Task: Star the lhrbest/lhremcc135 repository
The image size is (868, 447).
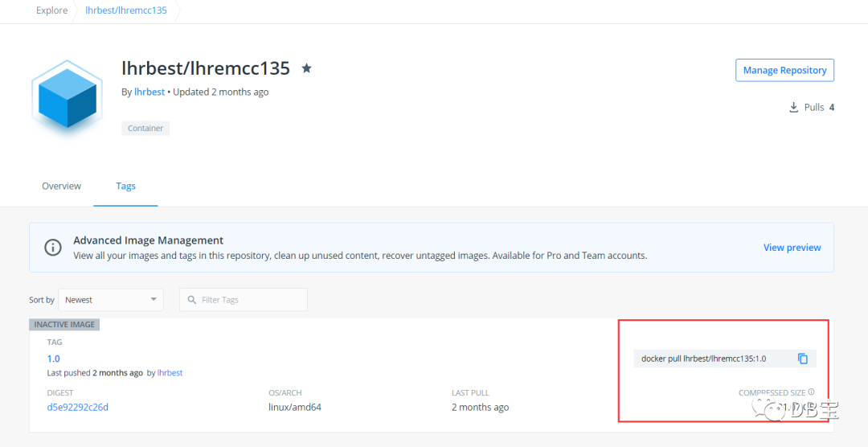Action: click(x=306, y=68)
